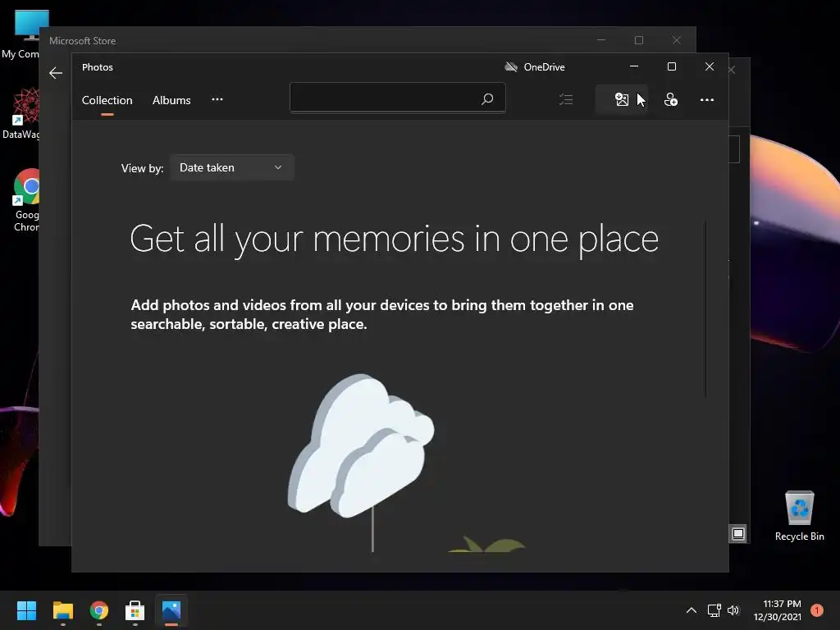
Task: Open Microsoft Store from the taskbar
Action: click(135, 610)
